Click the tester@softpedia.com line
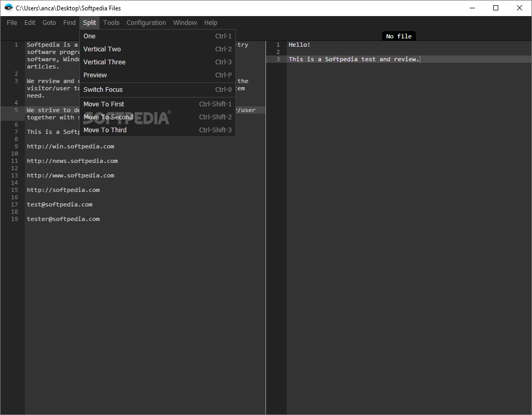This screenshot has width=532, height=415. point(63,219)
